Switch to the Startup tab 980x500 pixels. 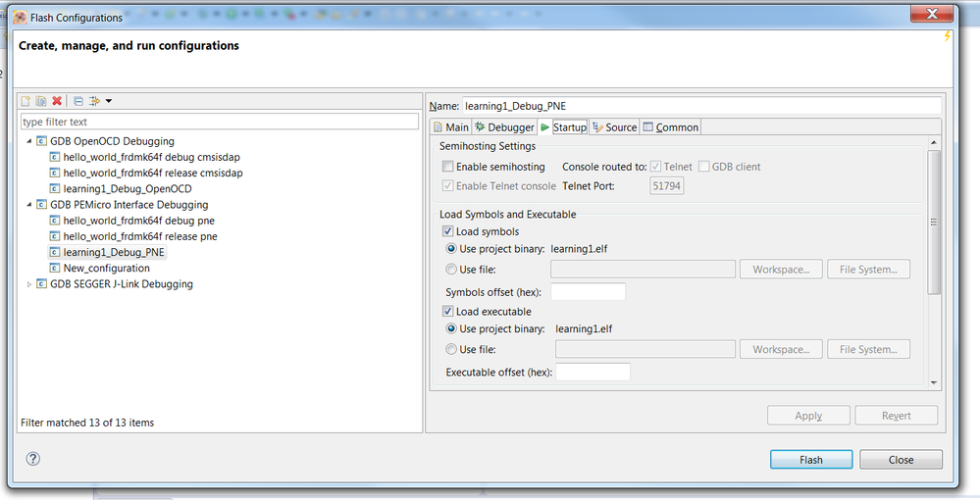[x=563, y=126]
